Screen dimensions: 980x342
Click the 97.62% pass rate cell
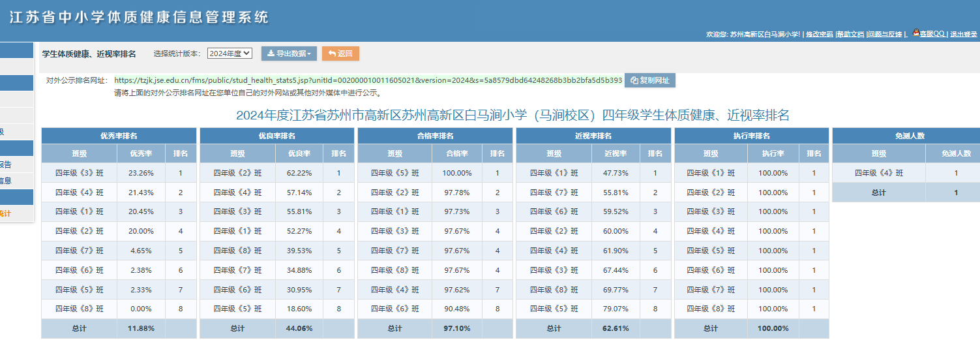[457, 289]
